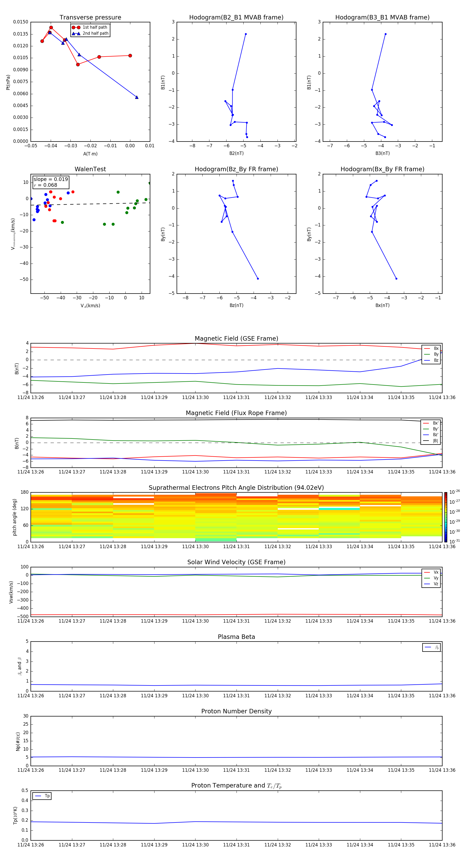Click the 'Proton Number Density' title
473x868 pixels.
[x=236, y=711]
